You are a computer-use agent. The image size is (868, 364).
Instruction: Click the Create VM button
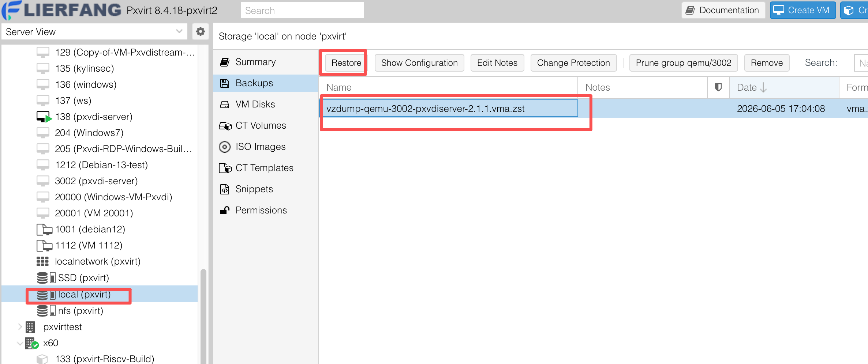802,10
